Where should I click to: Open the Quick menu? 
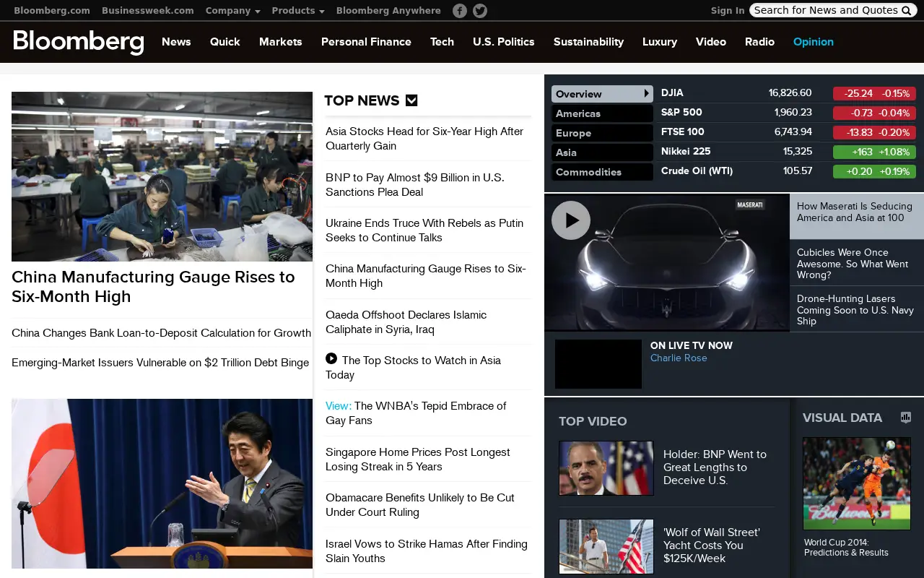tap(225, 42)
